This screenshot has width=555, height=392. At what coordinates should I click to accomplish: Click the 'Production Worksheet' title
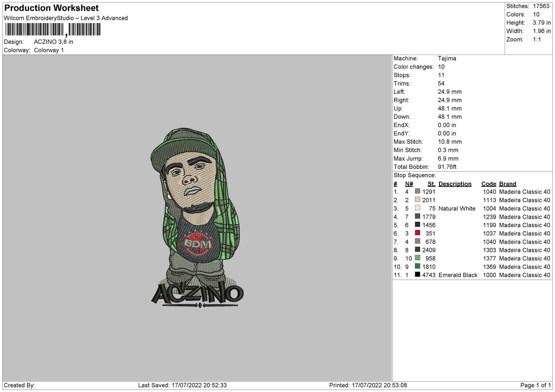51,8
